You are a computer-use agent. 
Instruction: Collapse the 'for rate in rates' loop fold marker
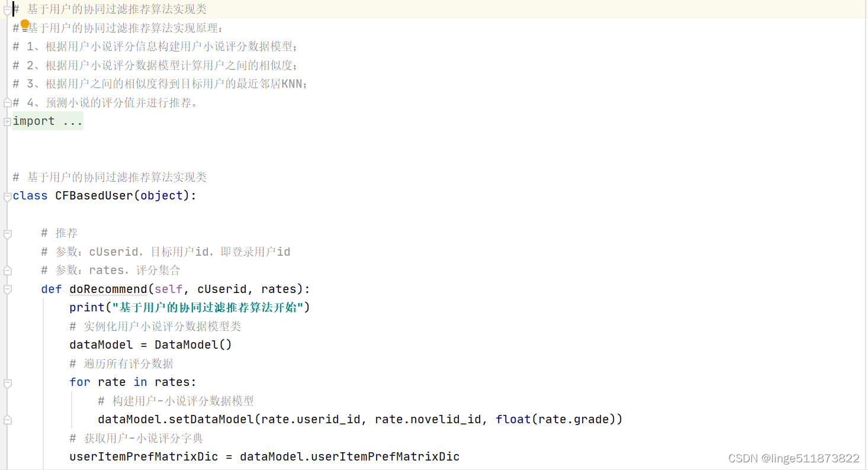[x=7, y=382]
